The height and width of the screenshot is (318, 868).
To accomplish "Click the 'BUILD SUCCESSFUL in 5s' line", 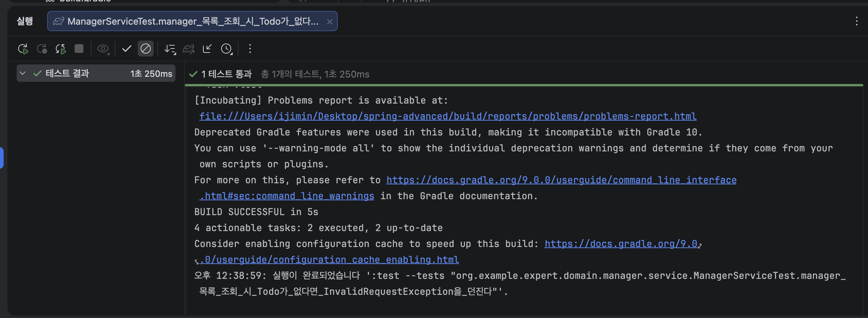I will 256,212.
